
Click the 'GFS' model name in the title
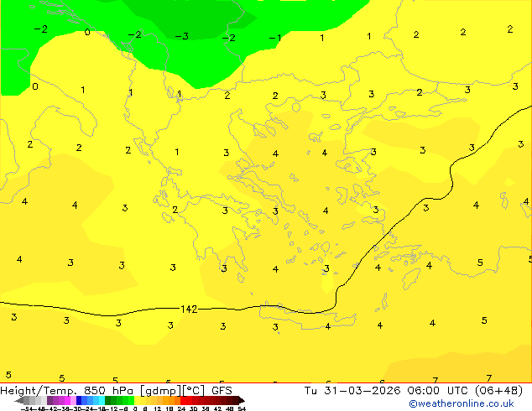pos(222,391)
